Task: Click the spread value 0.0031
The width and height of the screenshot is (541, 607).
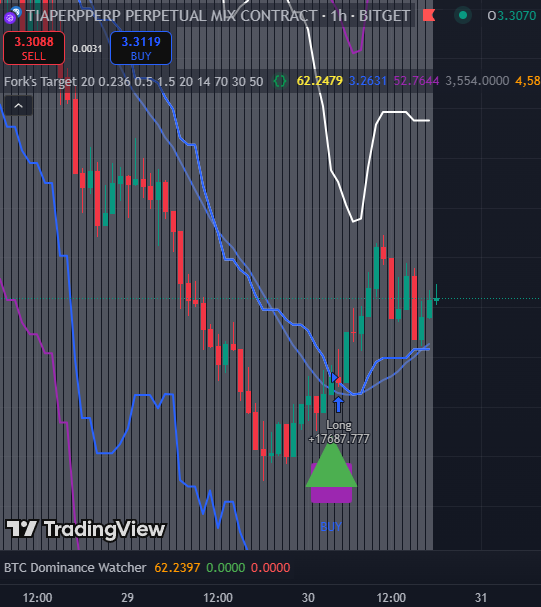Action: pyautogui.click(x=87, y=49)
